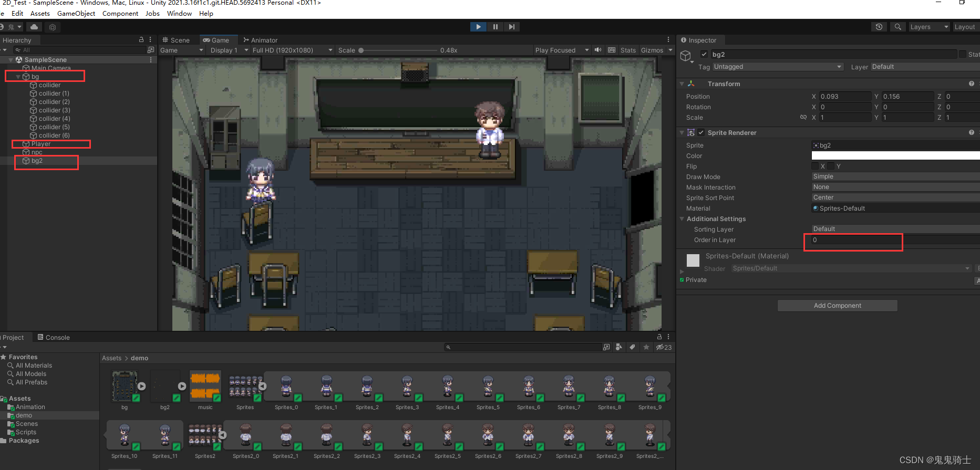Image resolution: width=980 pixels, height=470 pixels.
Task: Toggle the Game view mute audio icon
Action: click(x=598, y=50)
